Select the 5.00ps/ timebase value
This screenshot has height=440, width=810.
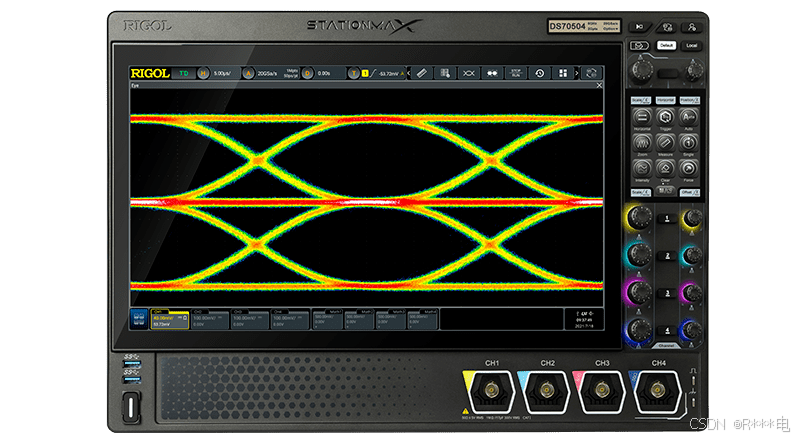pyautogui.click(x=223, y=74)
